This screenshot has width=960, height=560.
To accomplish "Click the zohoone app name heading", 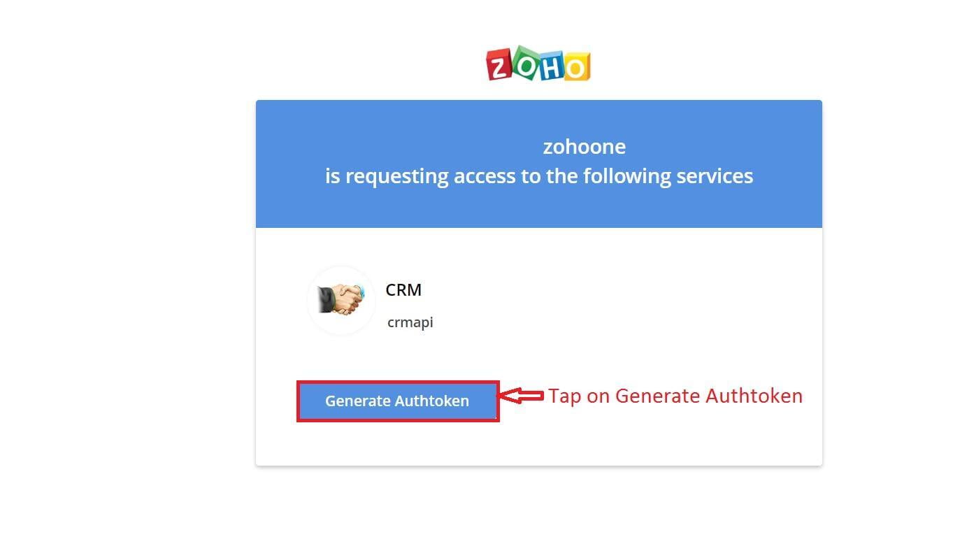I will (585, 147).
